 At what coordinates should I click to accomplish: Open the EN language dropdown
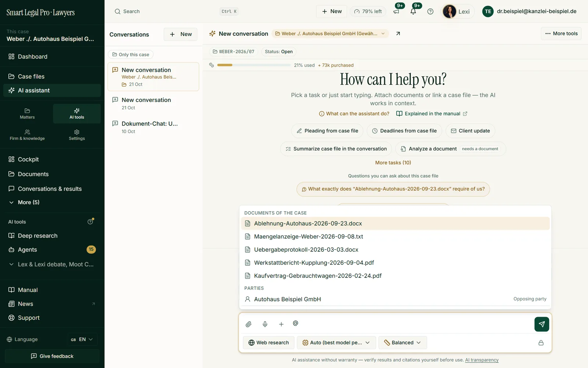pos(82,339)
